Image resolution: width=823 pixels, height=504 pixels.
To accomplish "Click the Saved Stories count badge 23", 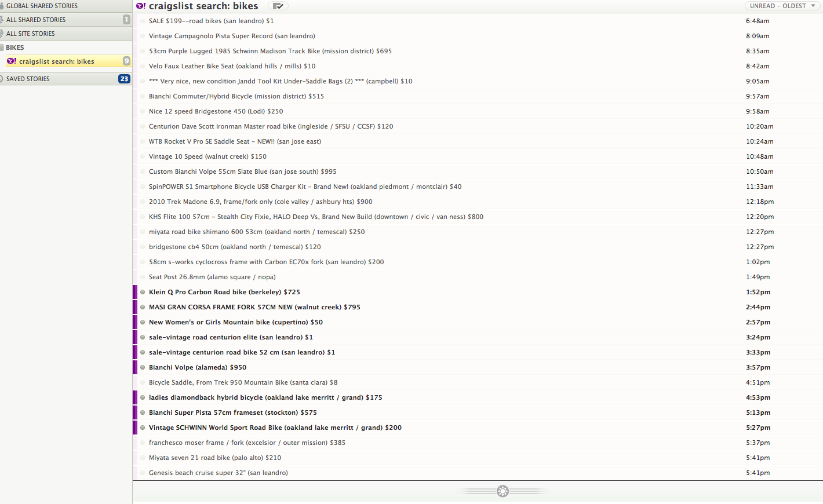I will [x=124, y=79].
